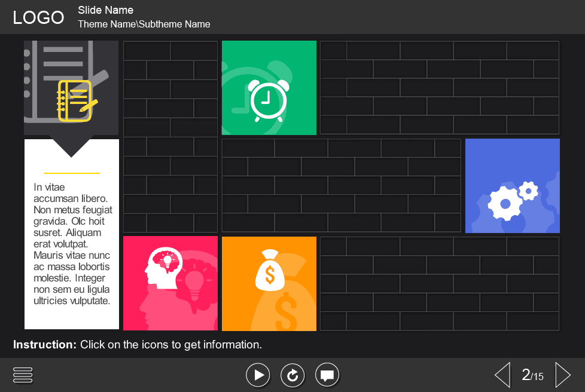Image resolution: width=585 pixels, height=392 pixels.
Task: Click the LOGO in the top bar
Action: 38,17
